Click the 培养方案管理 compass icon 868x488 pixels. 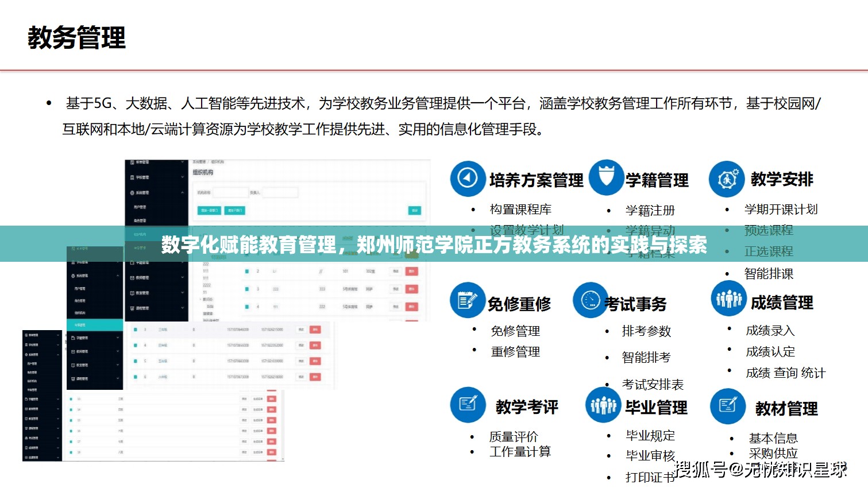coord(468,179)
